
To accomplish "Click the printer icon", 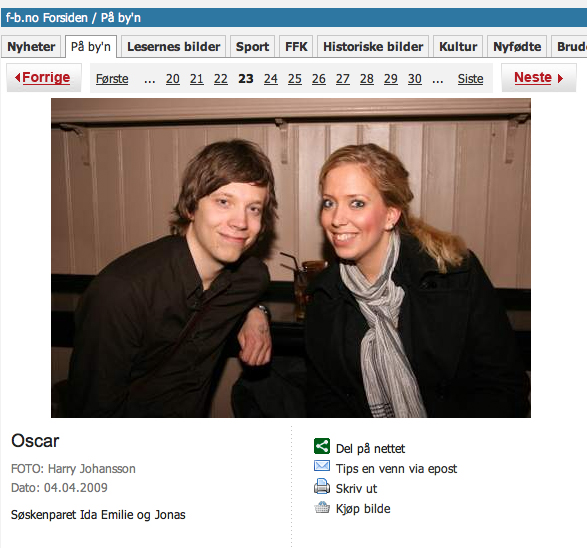I will point(322,486).
